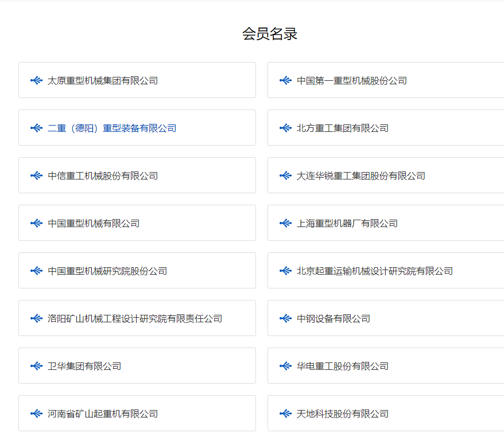Click arrow icon beside 大连华锐重工集团股份有限公司

point(285,175)
